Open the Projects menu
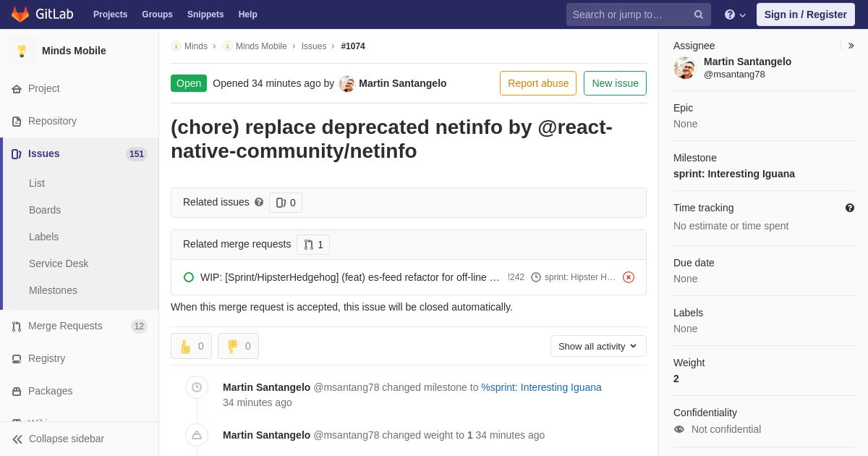 click(111, 14)
